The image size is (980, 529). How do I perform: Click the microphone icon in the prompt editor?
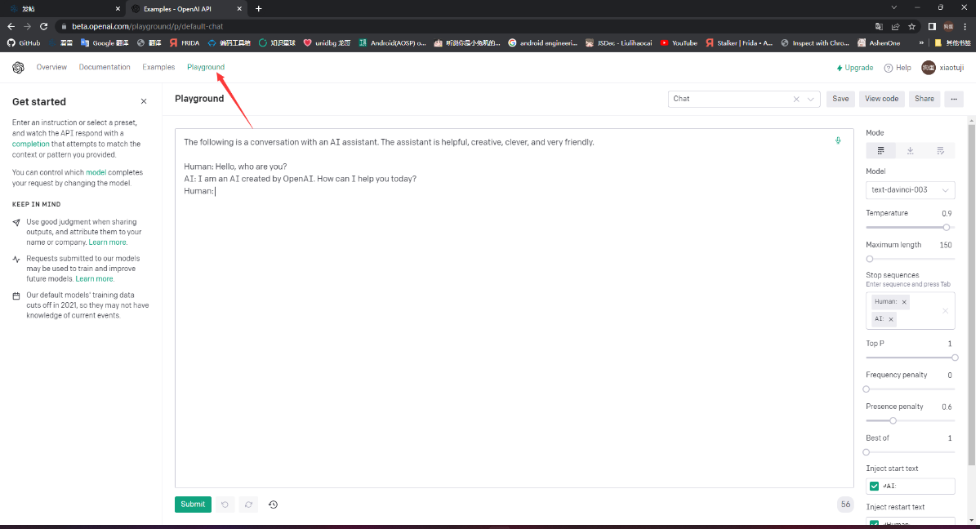[x=837, y=140]
